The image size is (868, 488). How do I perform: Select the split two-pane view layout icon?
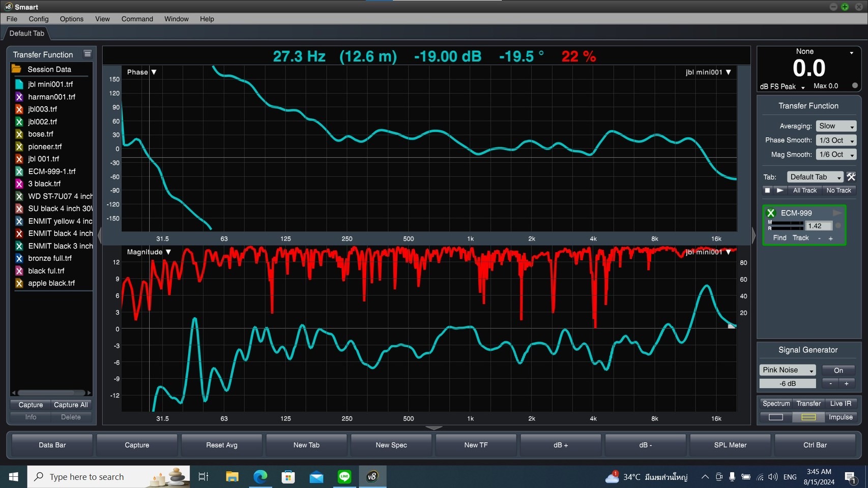(808, 417)
